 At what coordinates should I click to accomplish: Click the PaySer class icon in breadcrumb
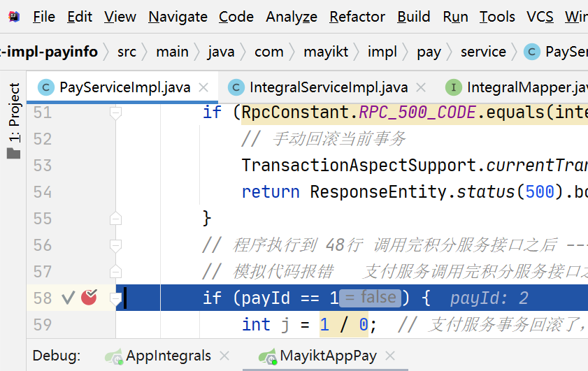click(x=532, y=52)
